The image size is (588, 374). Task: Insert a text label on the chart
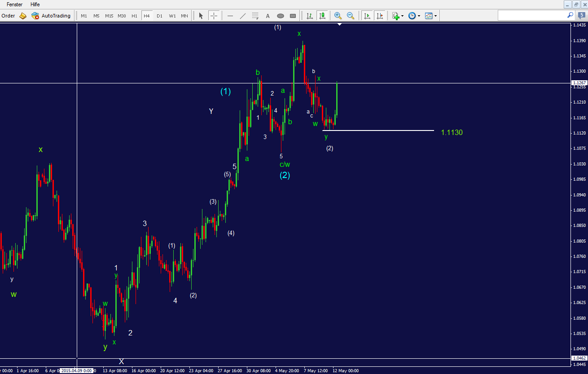(x=268, y=16)
